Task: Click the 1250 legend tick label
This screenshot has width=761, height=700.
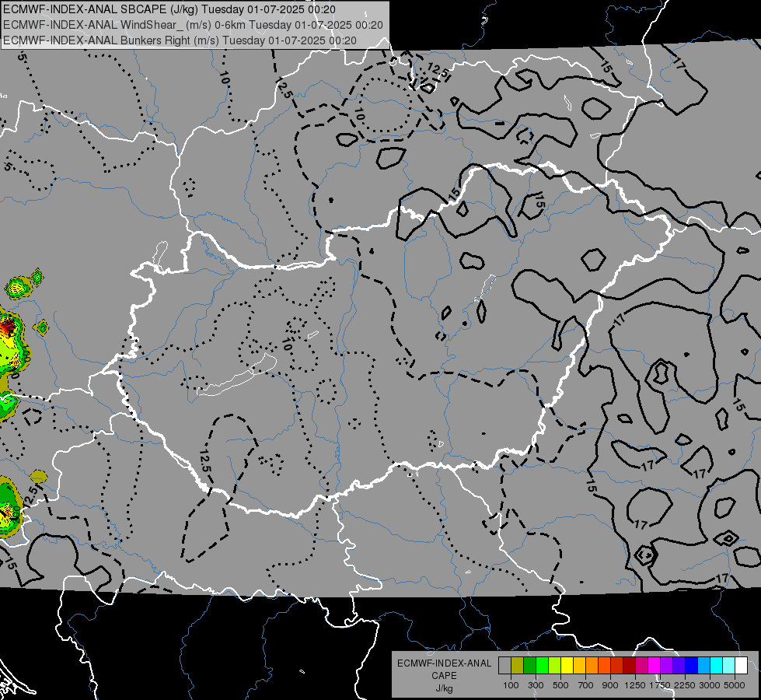Action: point(635,685)
